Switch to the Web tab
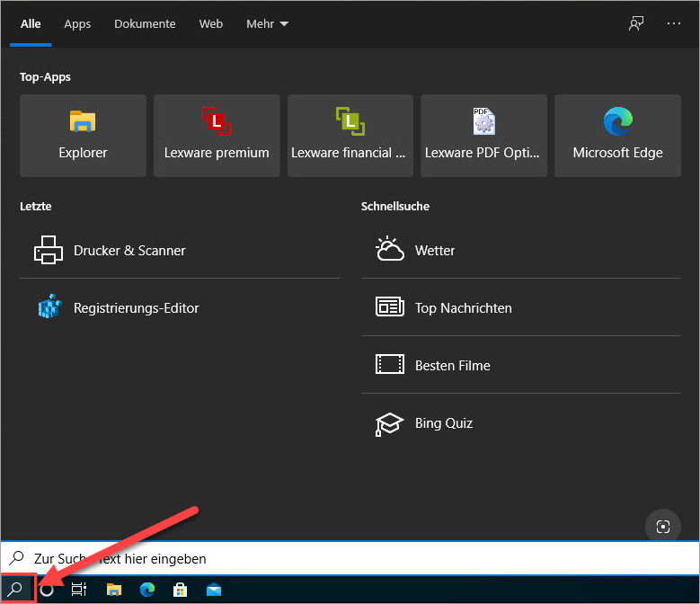 pos(210,23)
